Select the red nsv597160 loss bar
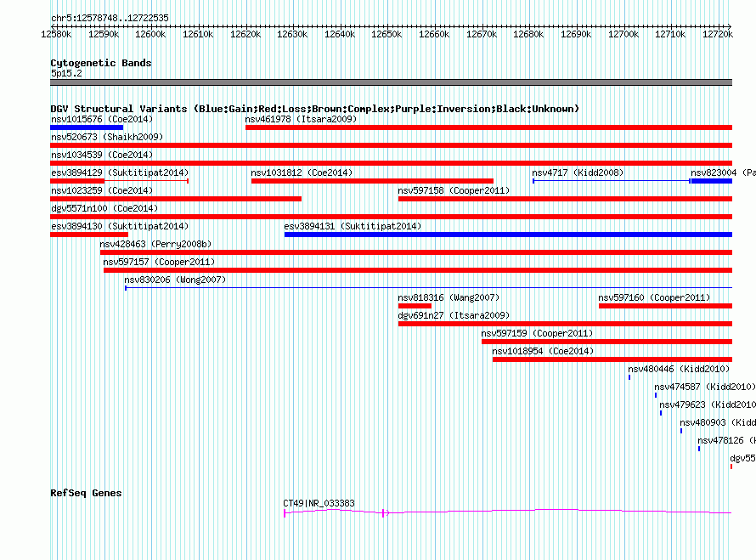The image size is (756, 560). (665, 306)
